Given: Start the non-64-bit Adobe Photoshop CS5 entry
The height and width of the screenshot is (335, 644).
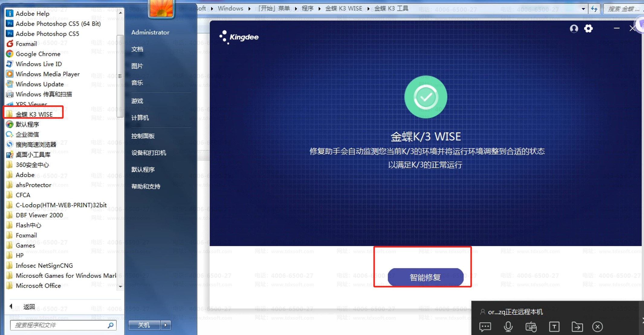Looking at the screenshot, I should pos(47,34).
